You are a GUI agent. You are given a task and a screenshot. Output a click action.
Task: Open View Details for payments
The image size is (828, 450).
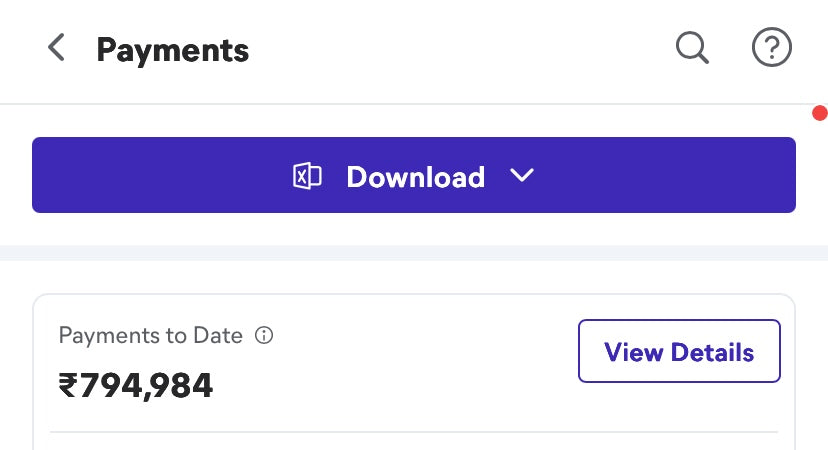point(679,351)
